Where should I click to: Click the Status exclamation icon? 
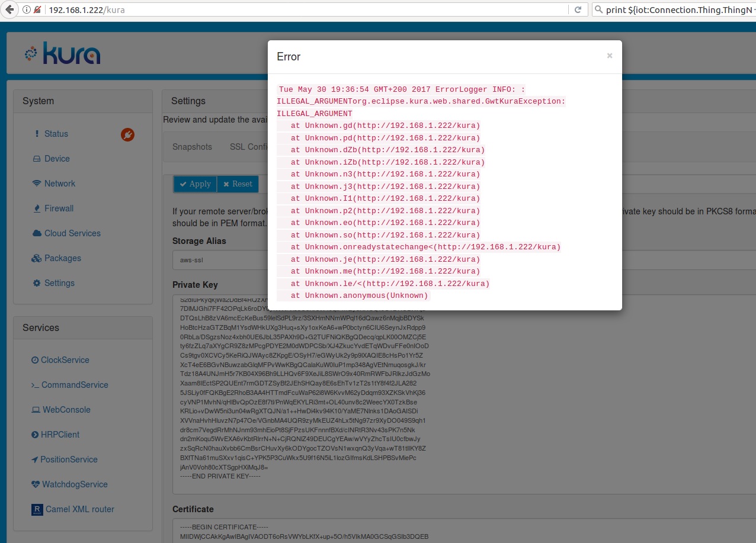[x=37, y=134]
